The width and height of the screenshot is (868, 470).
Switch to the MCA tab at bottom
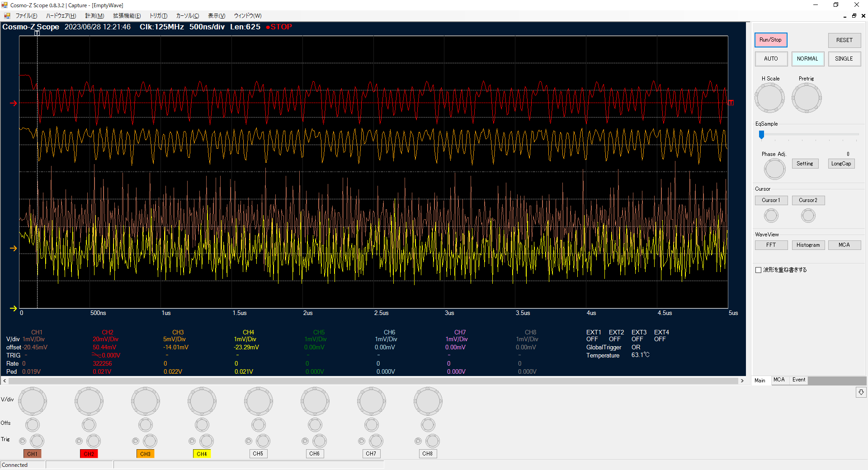click(x=779, y=380)
